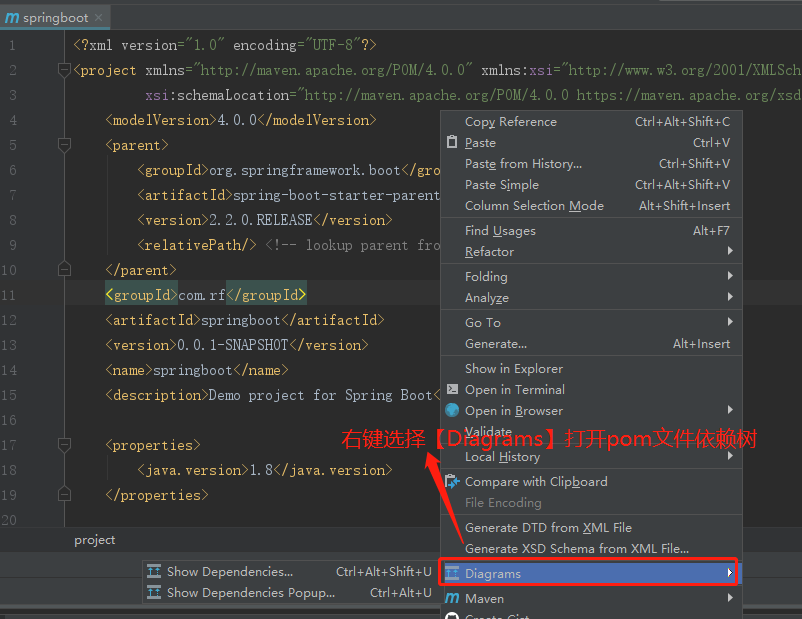
Task: Expand the Diagrams submenu arrow
Action: tap(730, 573)
